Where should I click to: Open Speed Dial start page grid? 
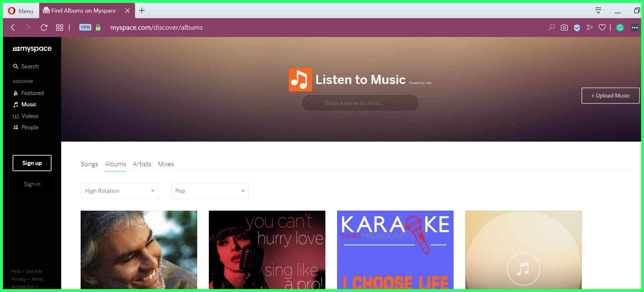point(60,28)
